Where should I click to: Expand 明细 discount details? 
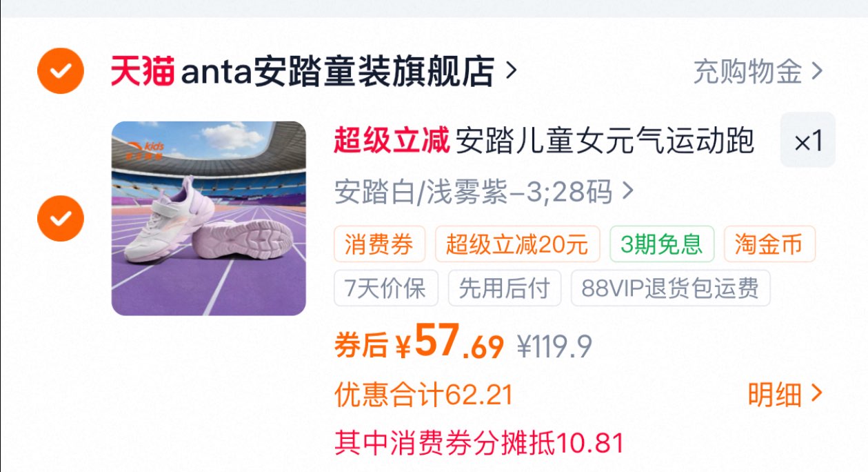point(785,395)
